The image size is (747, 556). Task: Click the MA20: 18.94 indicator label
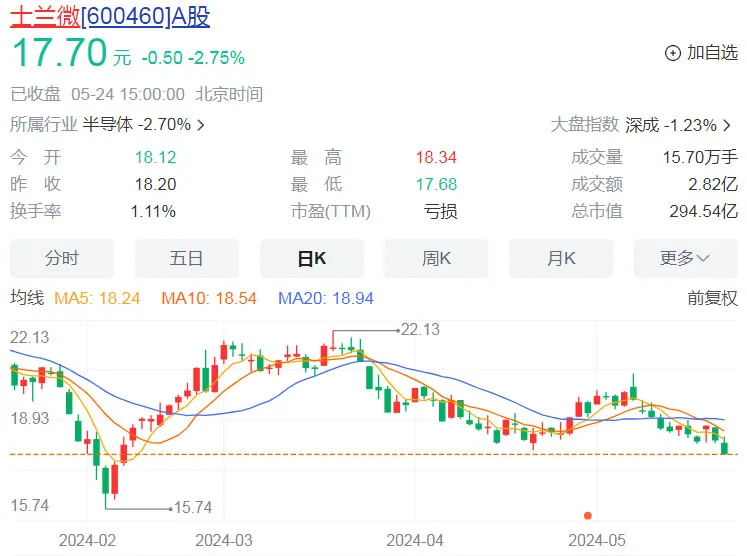326,299
